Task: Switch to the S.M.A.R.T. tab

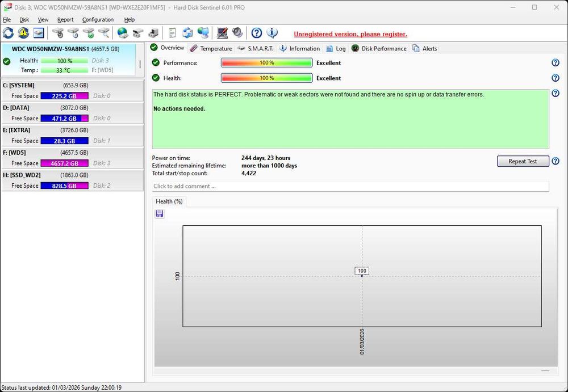Action: tap(256, 48)
